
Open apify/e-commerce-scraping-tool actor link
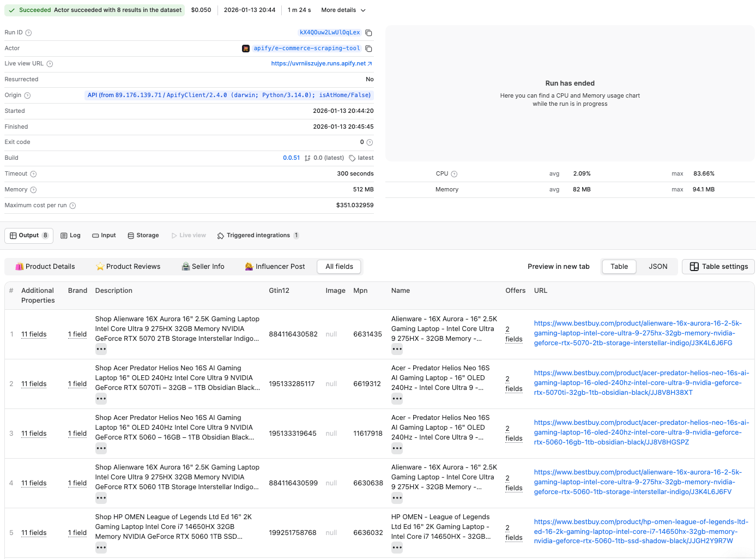307,49
